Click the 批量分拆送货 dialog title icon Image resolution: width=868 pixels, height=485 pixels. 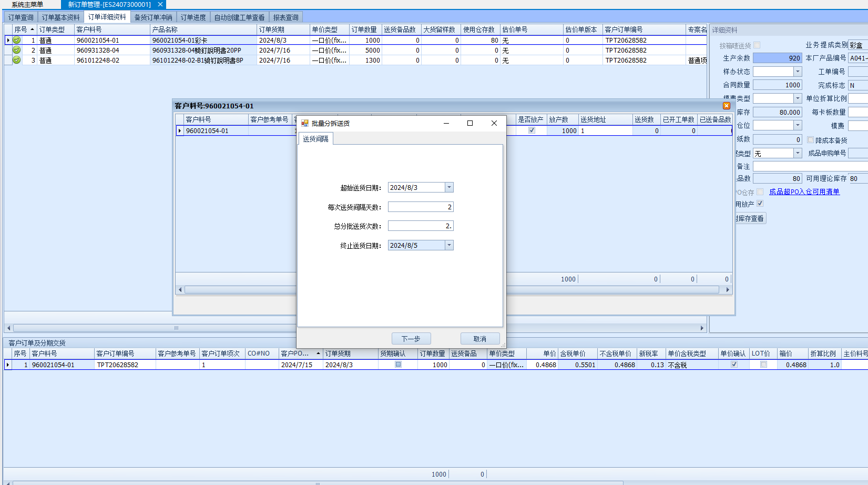pyautogui.click(x=304, y=123)
